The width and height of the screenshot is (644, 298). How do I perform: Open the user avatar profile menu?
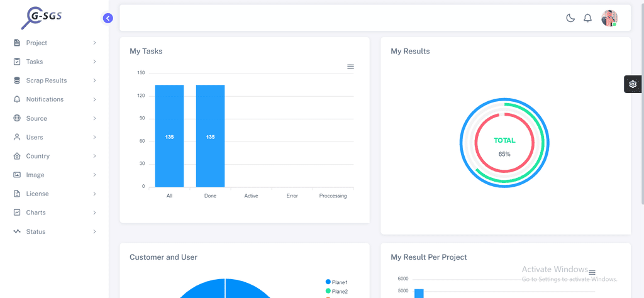pos(609,18)
